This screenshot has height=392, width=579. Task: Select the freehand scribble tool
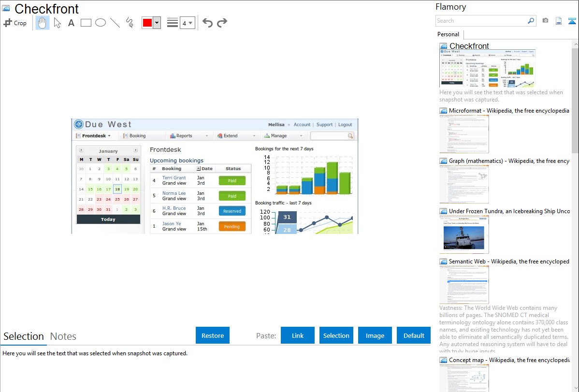pos(130,23)
